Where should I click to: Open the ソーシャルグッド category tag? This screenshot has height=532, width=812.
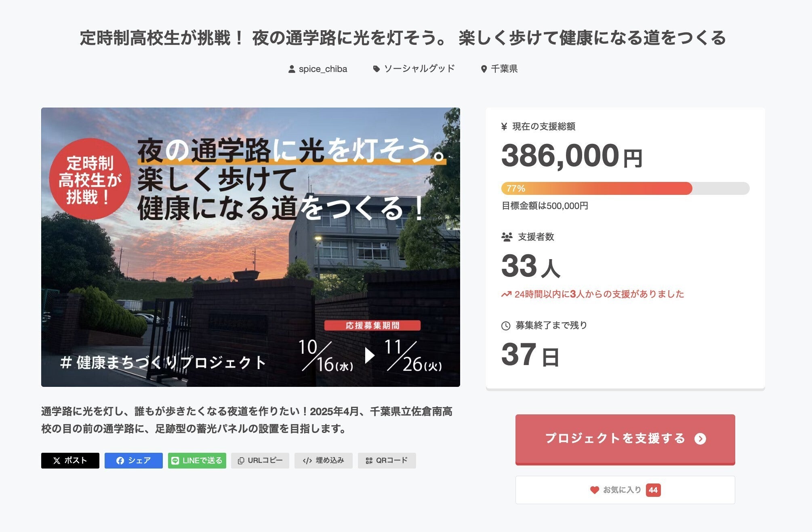point(419,69)
